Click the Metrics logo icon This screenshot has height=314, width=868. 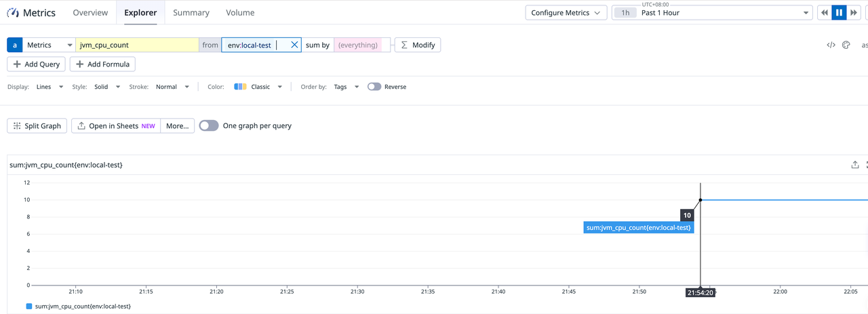(12, 13)
